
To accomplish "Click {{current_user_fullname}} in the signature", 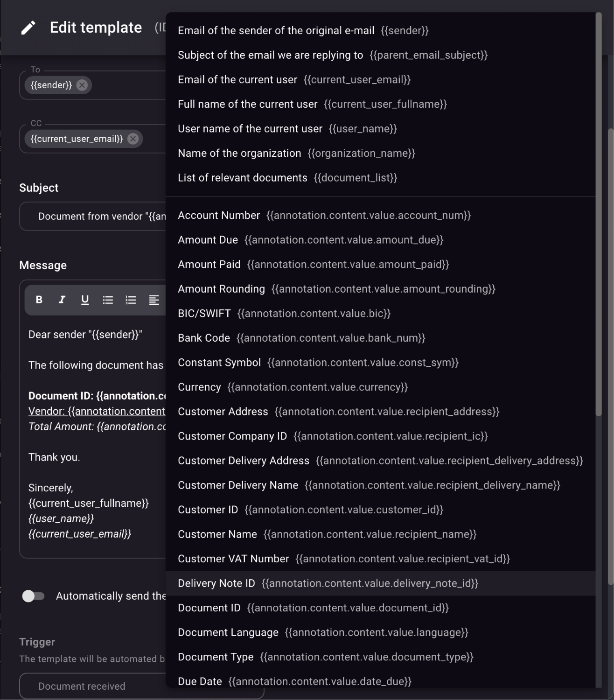I will 89,503.
